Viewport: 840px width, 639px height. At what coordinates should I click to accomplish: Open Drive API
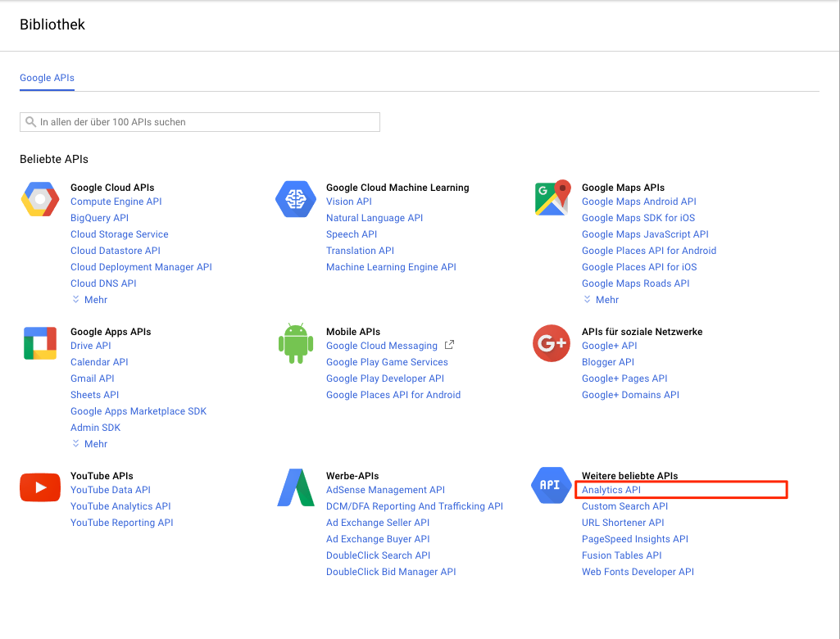(x=91, y=346)
